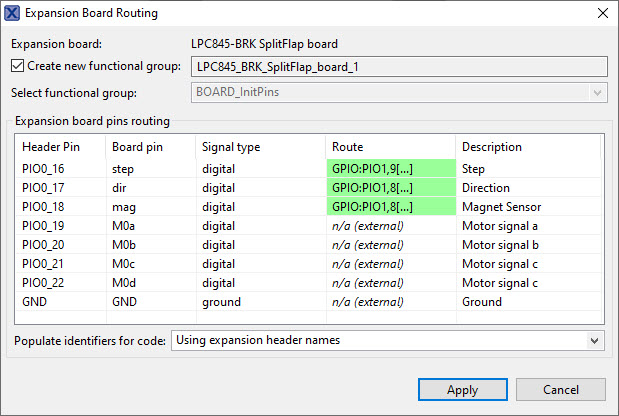Click the Description column header
The image size is (619, 416).
coord(527,147)
